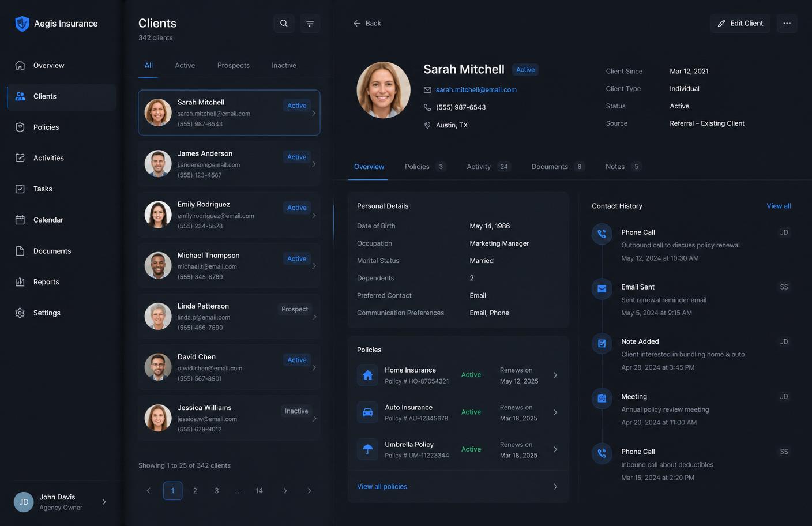The height and width of the screenshot is (526, 812).
Task: Go to page 3 of clients
Action: click(x=216, y=491)
